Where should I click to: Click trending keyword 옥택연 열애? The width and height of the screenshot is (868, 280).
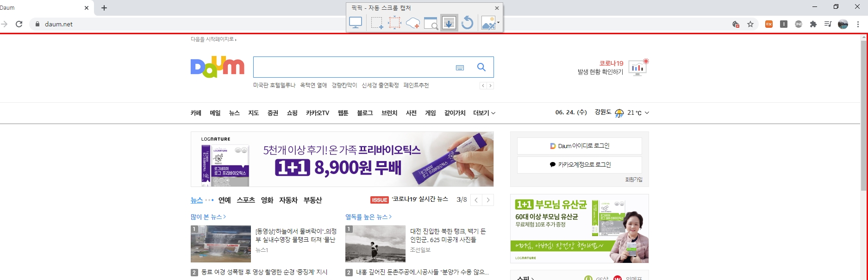[x=313, y=85]
